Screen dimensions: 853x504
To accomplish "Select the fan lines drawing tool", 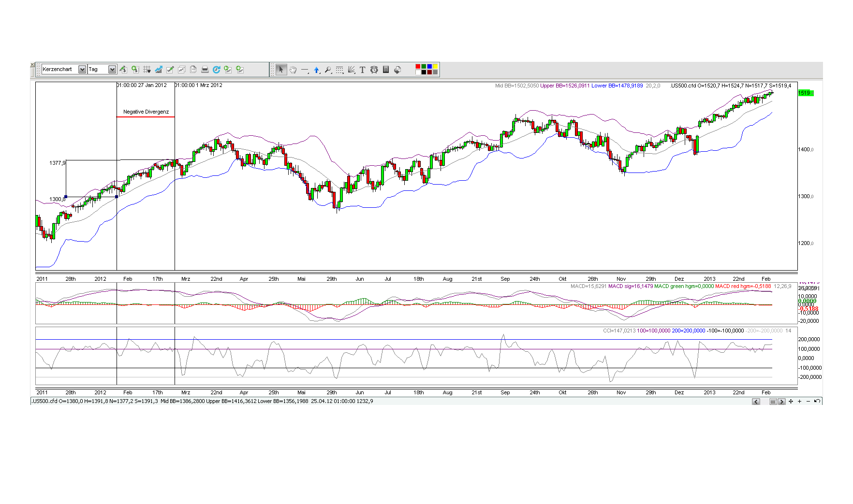I will 351,70.
